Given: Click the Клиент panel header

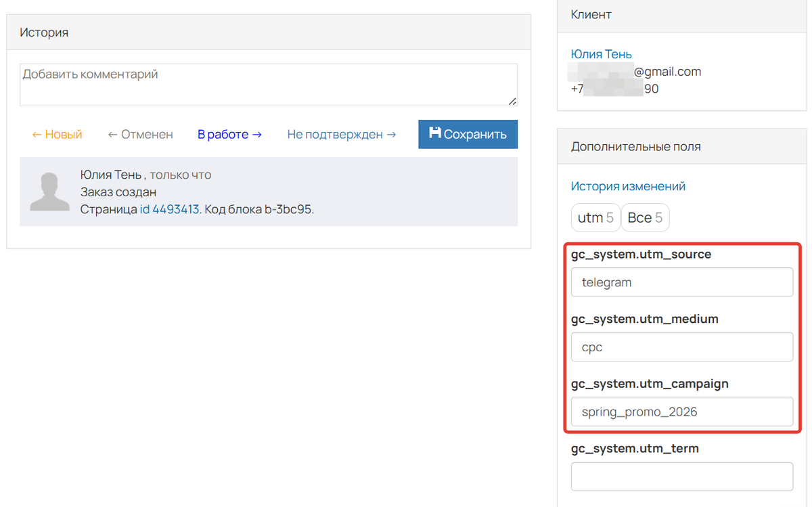Looking at the screenshot, I should (681, 14).
